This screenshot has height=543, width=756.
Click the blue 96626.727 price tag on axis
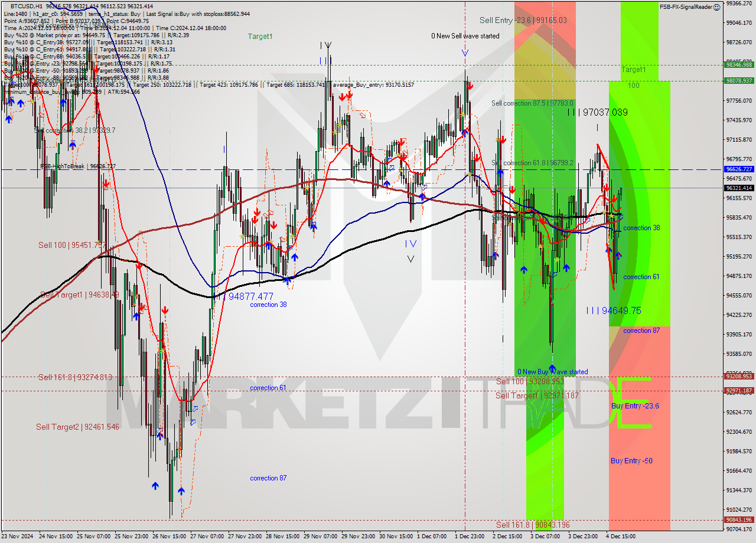[739, 169]
